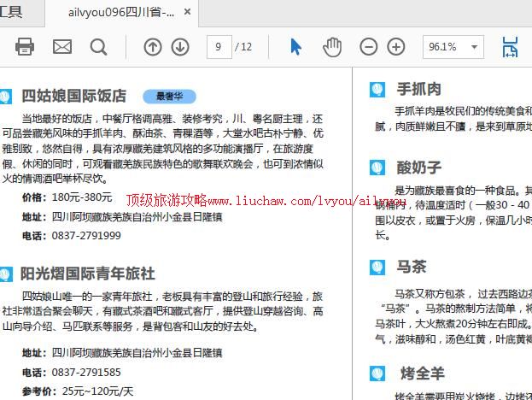Screen dimensions: 532x400
Task: Click the Print icon in the toolbar
Action: (25, 47)
